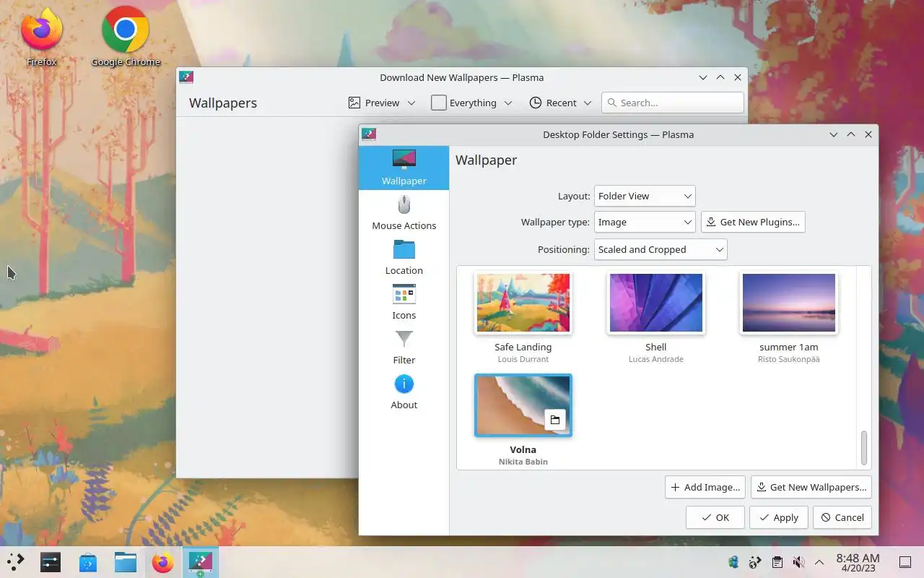
Task: Open the Recent sort order dropdown
Action: pos(560,103)
